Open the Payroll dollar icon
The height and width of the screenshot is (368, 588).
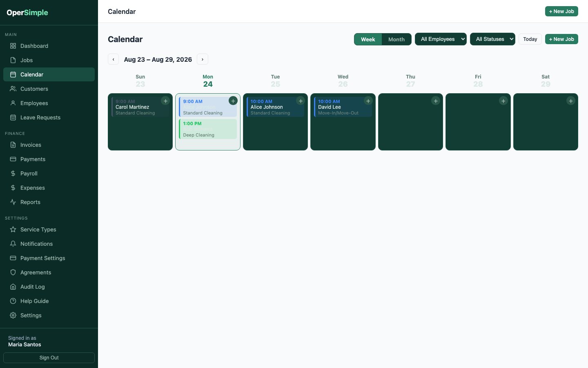(x=13, y=173)
